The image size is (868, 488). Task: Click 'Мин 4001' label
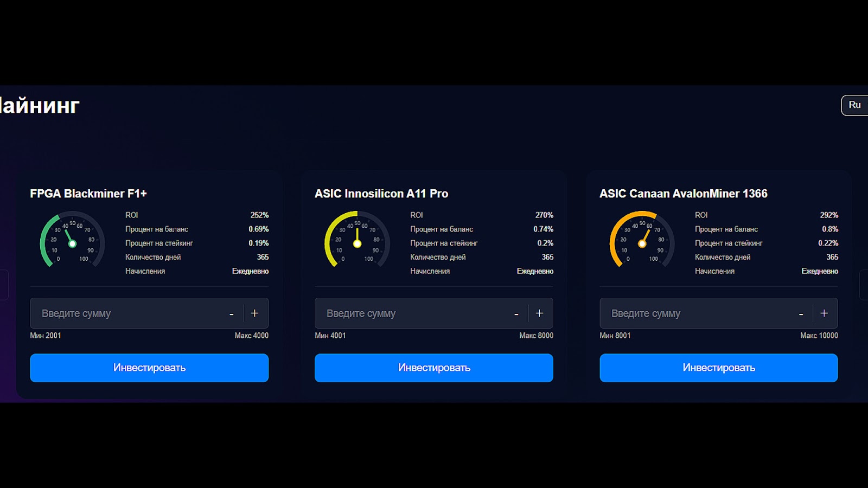pos(330,336)
